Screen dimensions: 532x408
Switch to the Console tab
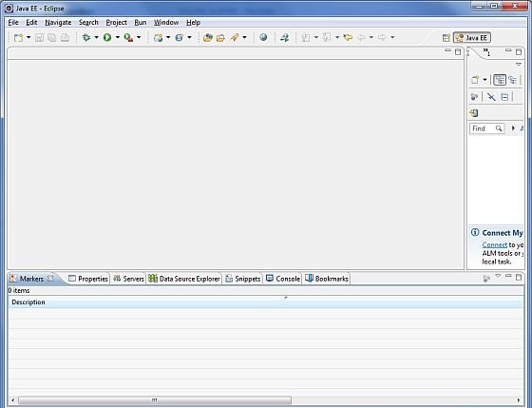pyautogui.click(x=283, y=279)
